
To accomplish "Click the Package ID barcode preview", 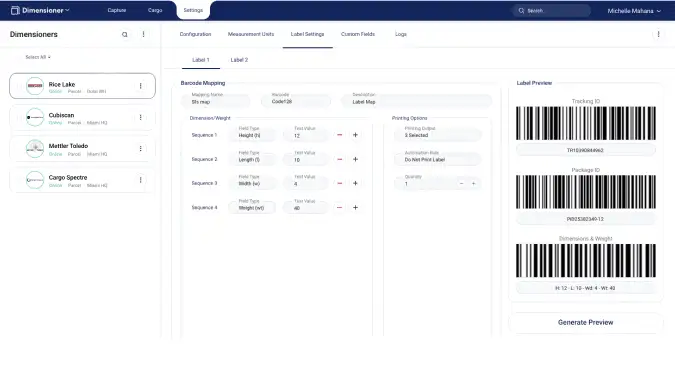I will (x=586, y=192).
